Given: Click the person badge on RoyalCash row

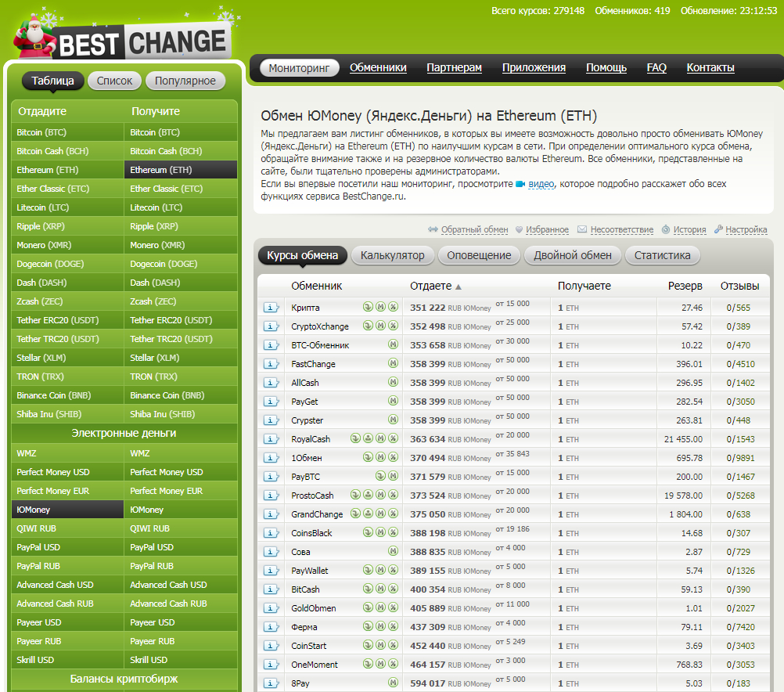Looking at the screenshot, I should tap(368, 438).
